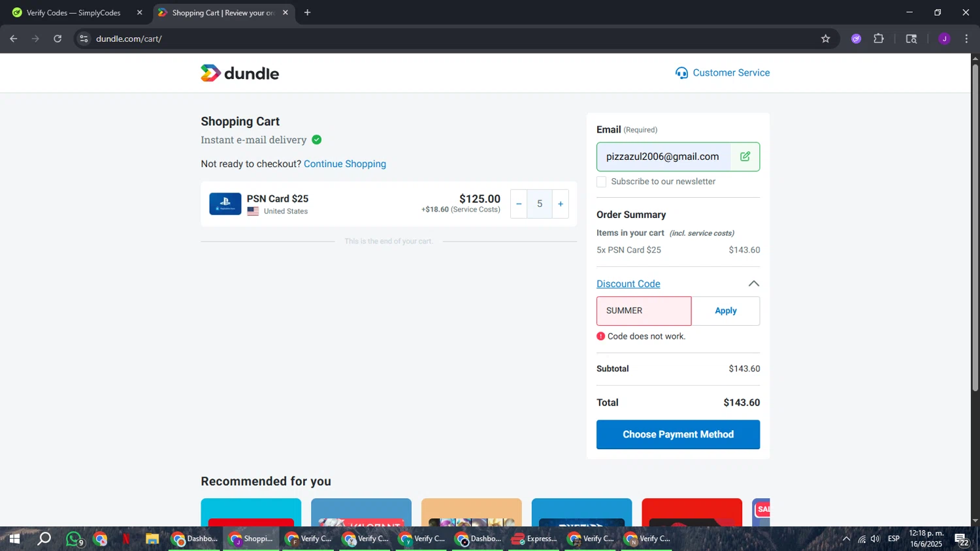Click the email input field
This screenshot has width=980, height=551.
point(664,157)
